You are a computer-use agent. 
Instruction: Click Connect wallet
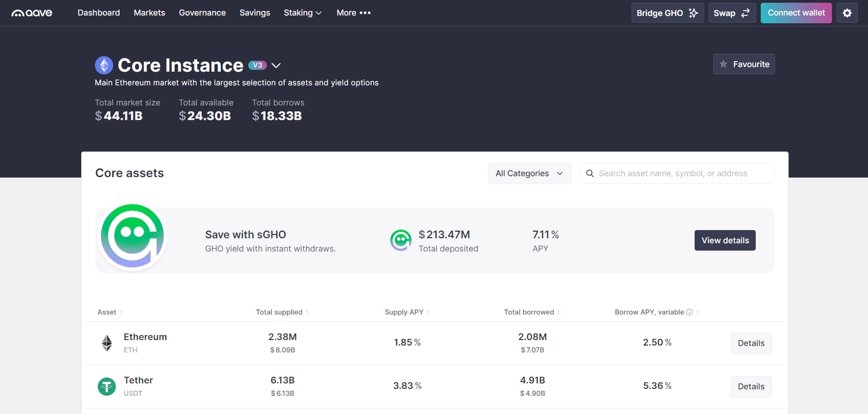click(x=796, y=13)
